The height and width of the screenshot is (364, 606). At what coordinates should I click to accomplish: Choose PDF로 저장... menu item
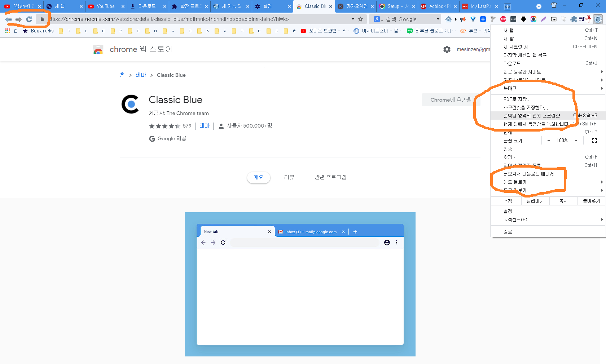point(548,99)
